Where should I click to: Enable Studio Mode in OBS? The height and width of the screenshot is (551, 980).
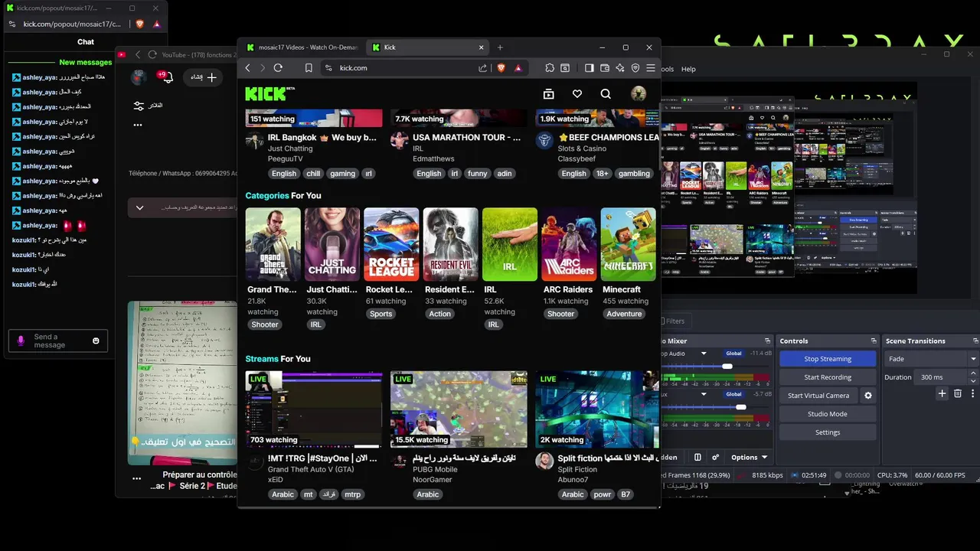(x=828, y=414)
